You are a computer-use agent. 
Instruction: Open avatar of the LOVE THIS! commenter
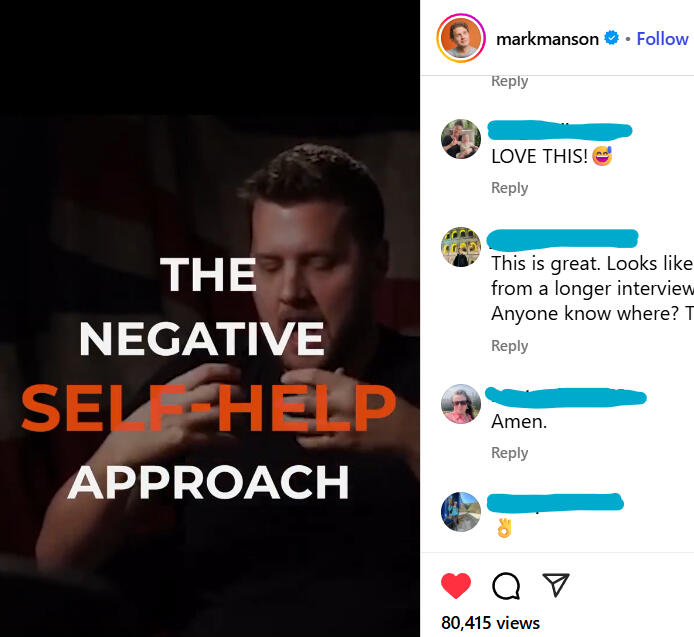click(x=461, y=139)
